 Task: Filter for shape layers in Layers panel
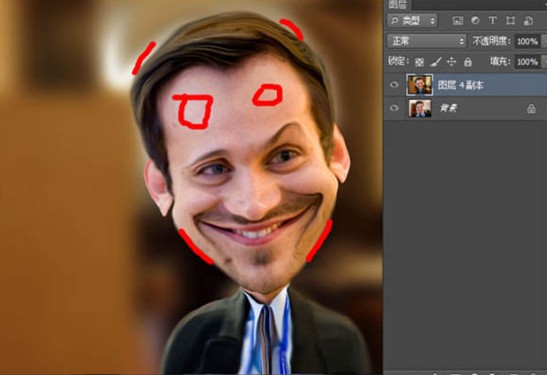click(510, 21)
